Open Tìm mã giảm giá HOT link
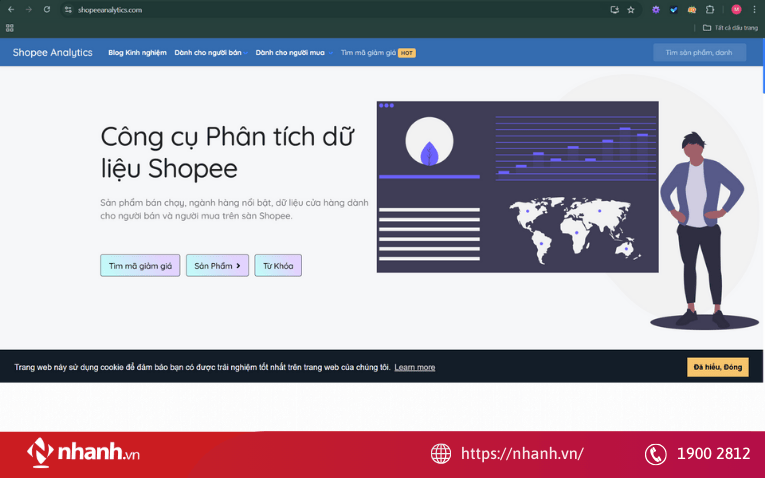Screen dimensions: 765x478 (378, 53)
